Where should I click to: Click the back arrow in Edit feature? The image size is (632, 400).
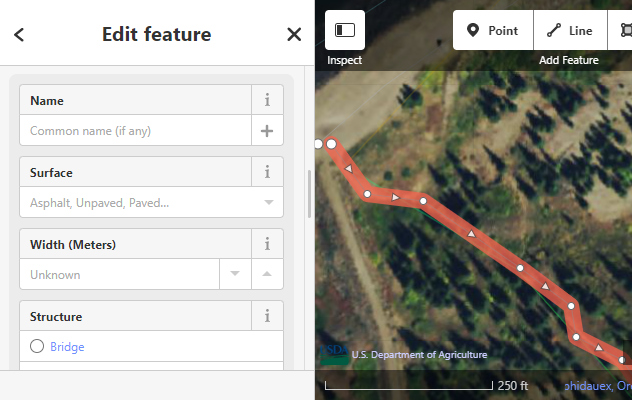(x=19, y=35)
